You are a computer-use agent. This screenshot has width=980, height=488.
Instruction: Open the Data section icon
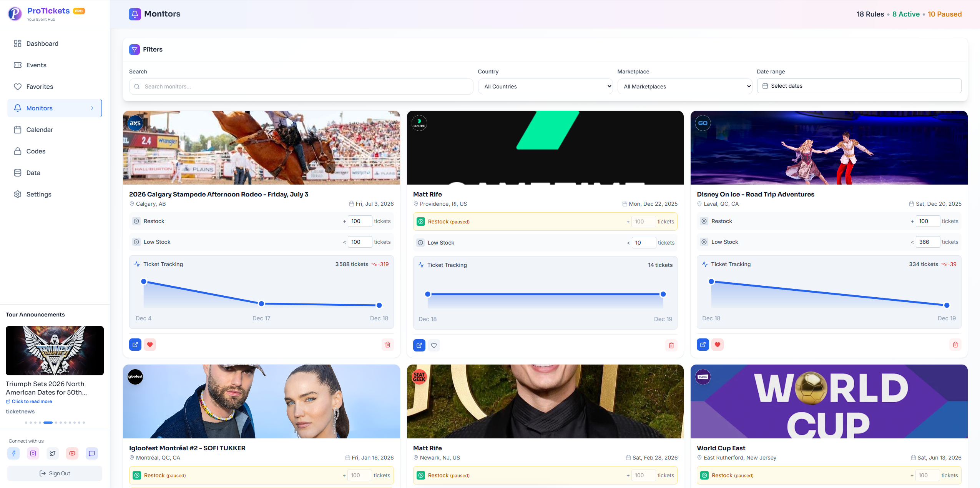click(x=18, y=173)
